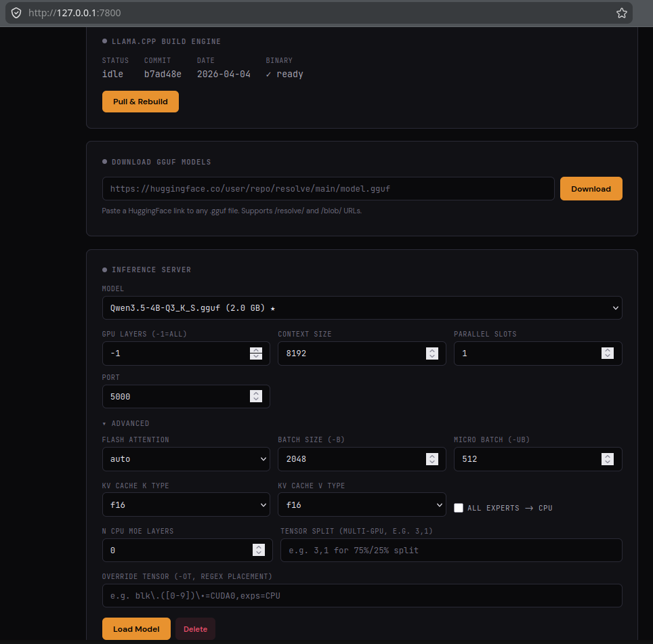Click the Override Tensor regex input field

(362, 596)
